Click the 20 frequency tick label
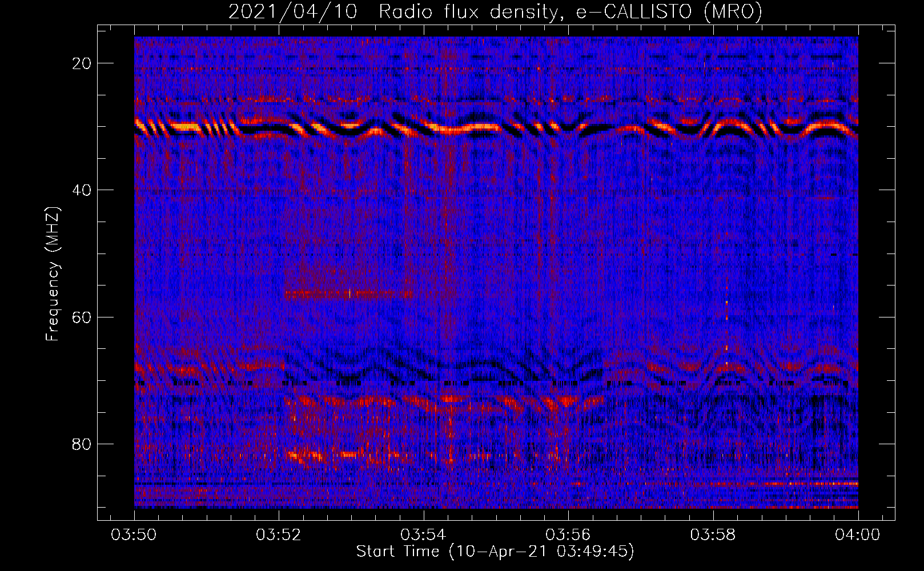 [82, 63]
